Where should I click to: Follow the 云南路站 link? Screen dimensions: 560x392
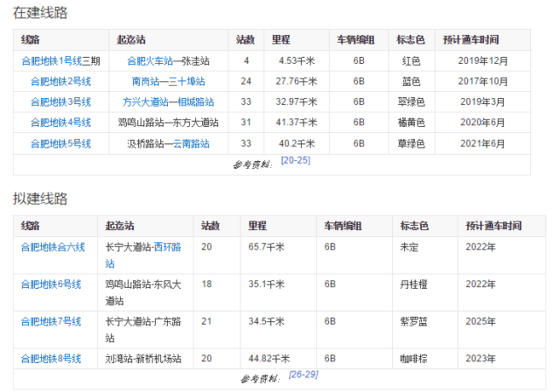pos(191,143)
